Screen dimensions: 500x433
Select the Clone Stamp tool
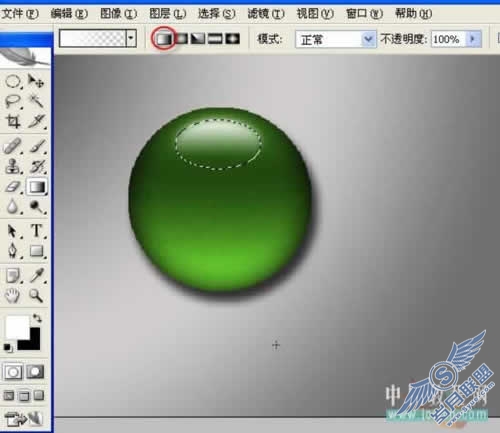point(13,166)
